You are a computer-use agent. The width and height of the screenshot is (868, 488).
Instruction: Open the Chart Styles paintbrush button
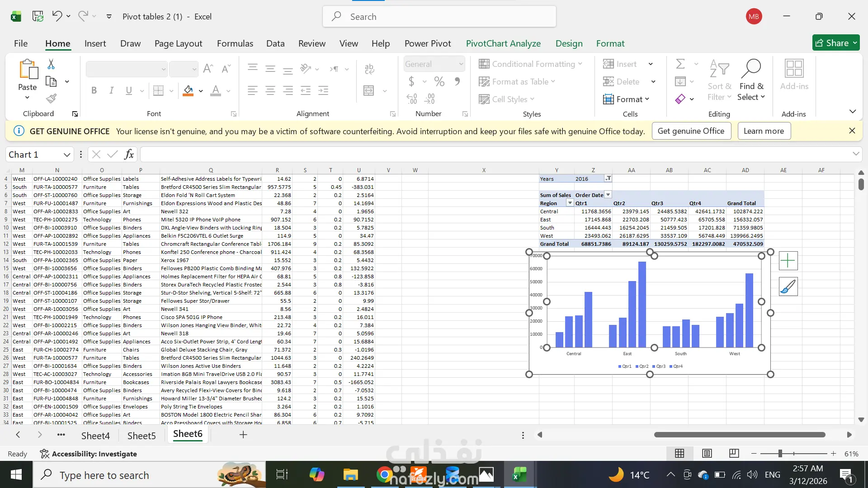point(788,287)
